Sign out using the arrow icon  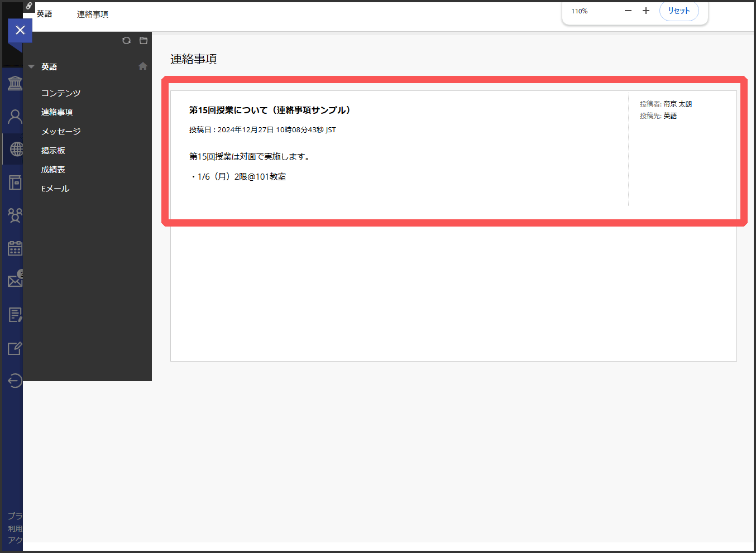click(x=13, y=381)
